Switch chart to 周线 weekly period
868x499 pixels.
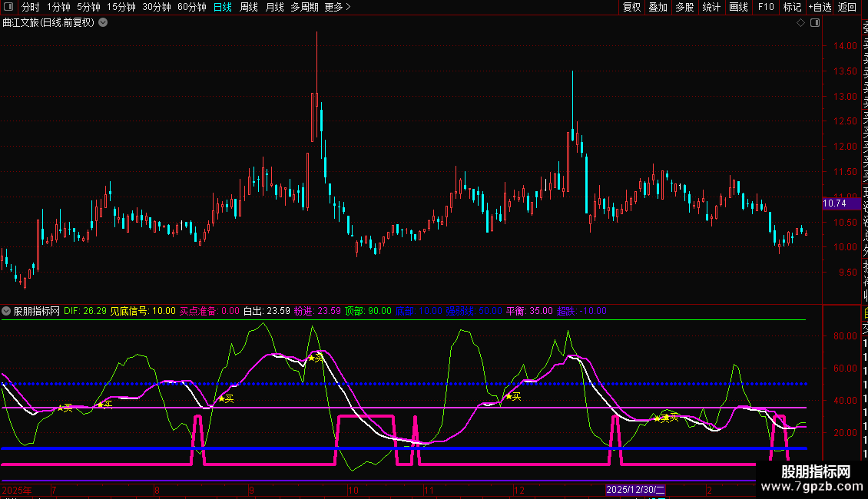click(x=249, y=8)
